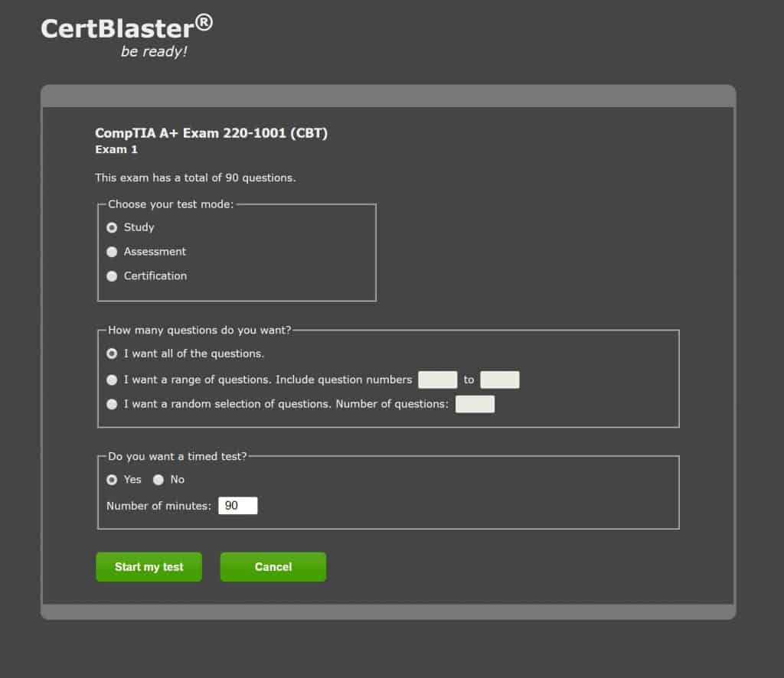Click the CertBlaster logo
The height and width of the screenshot is (678, 784).
click(x=126, y=28)
